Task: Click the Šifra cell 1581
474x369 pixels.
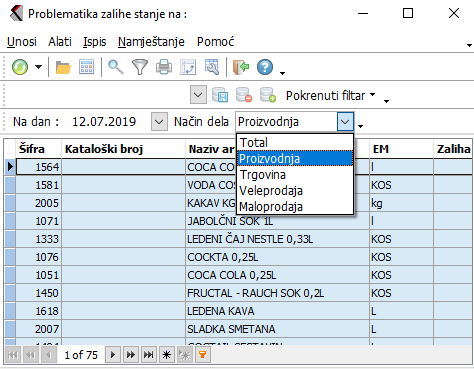Action: pyautogui.click(x=39, y=185)
